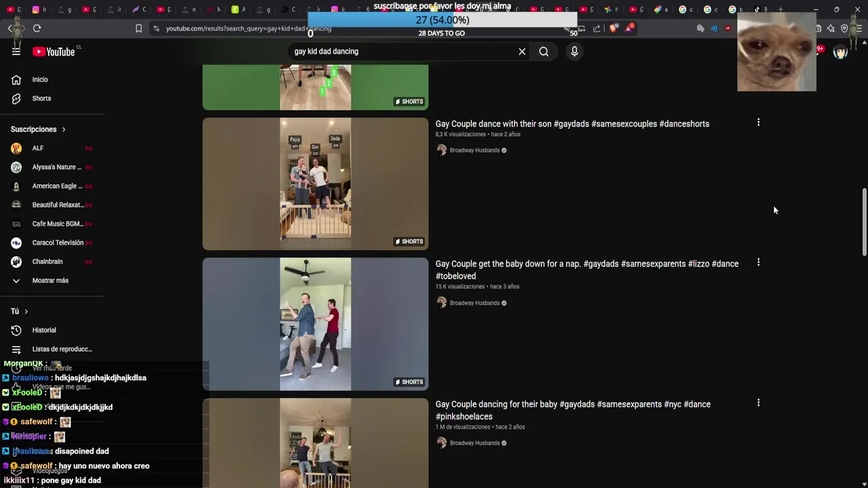The image size is (868, 488).
Task: Play the 'dancing for their baby' thumbnail
Action: (x=315, y=443)
